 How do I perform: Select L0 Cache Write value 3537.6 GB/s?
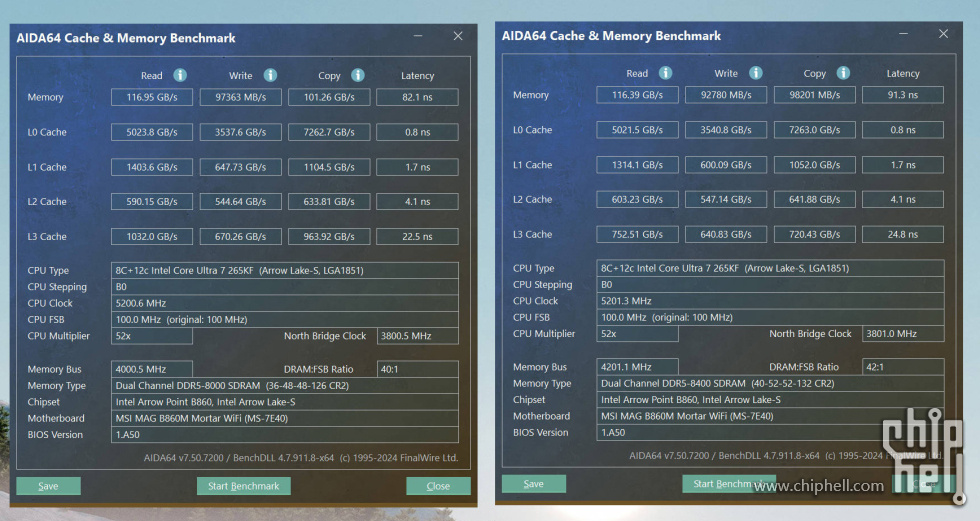pos(241,132)
